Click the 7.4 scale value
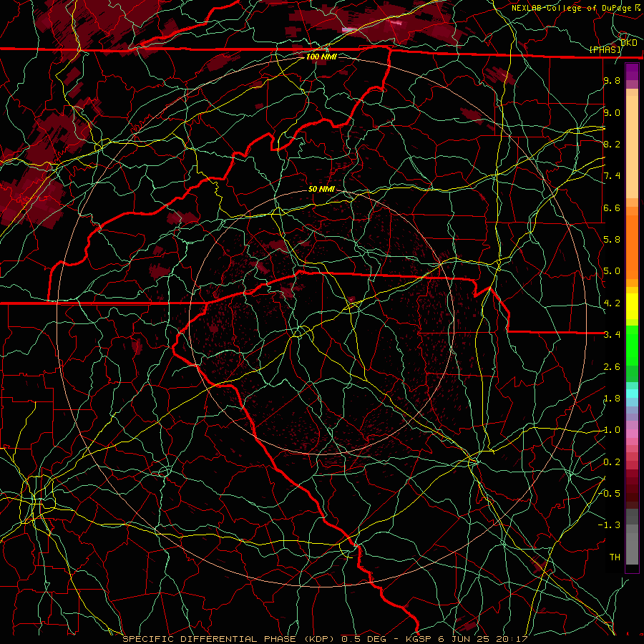 tap(612, 176)
